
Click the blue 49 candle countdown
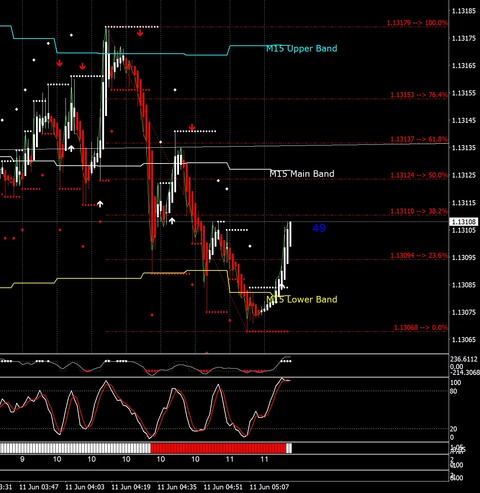[319, 228]
